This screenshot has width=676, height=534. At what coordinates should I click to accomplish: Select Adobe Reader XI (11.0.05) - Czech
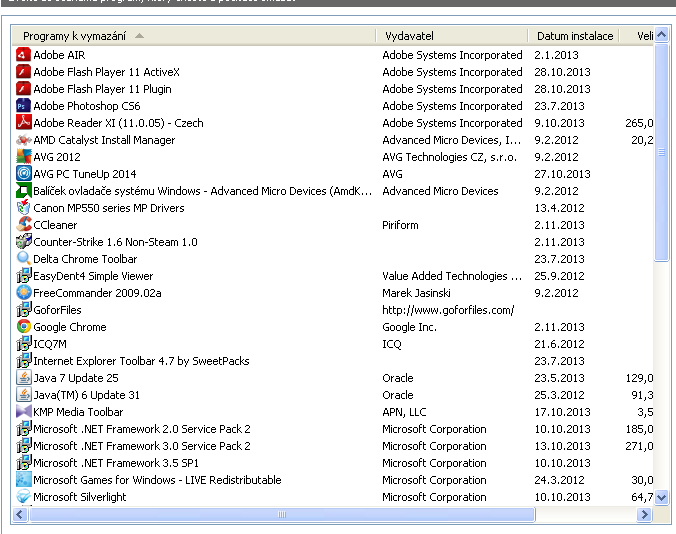tap(118, 123)
